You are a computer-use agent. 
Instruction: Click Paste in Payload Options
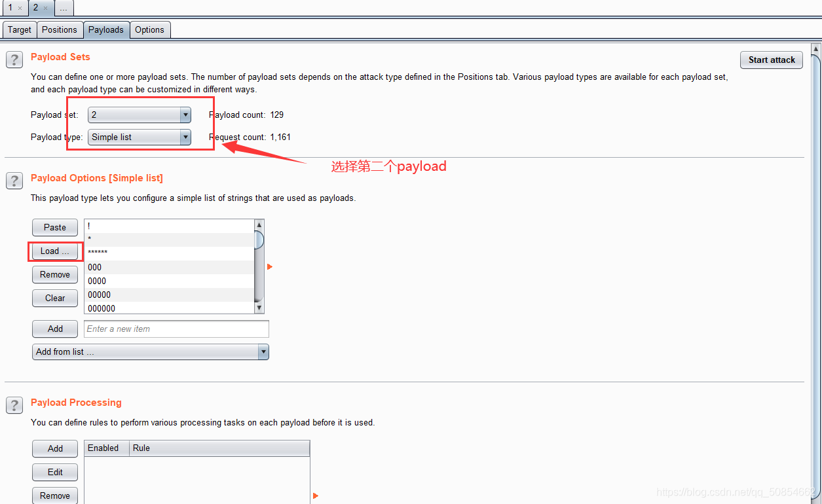55,227
